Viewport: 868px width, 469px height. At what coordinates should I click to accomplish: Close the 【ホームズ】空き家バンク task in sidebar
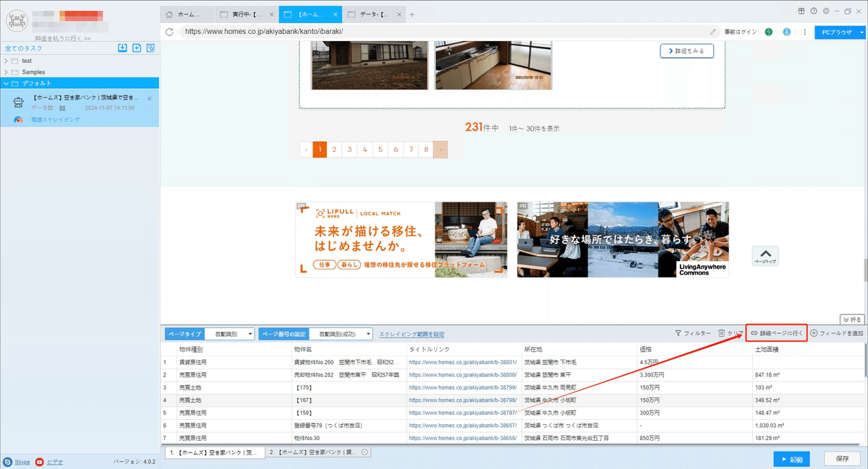[150, 98]
